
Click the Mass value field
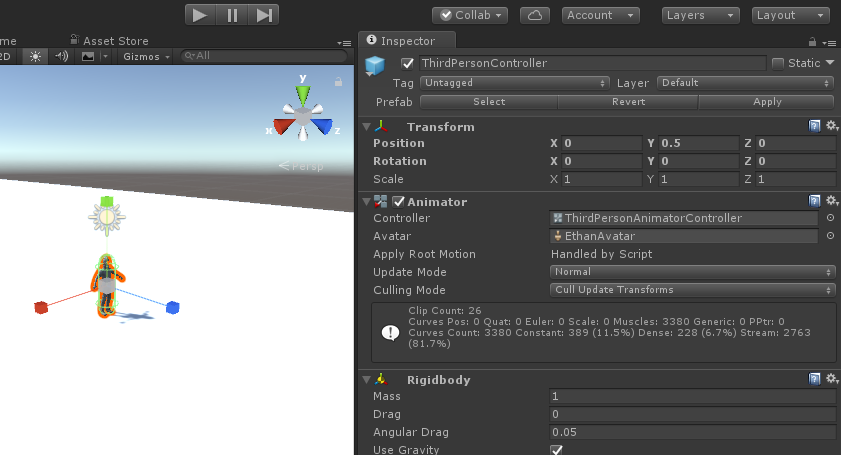tap(692, 396)
